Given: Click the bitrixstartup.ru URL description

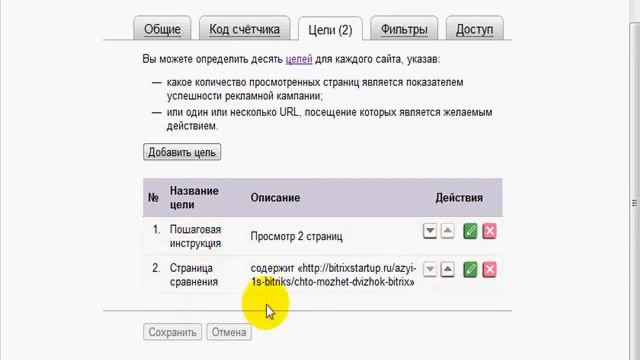Looking at the screenshot, I should pos(333,275).
